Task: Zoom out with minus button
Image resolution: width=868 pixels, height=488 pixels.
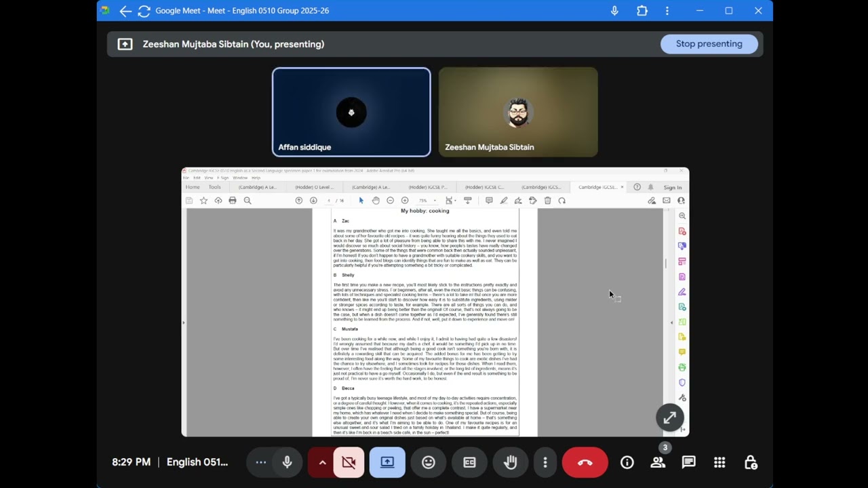Action: (391, 201)
